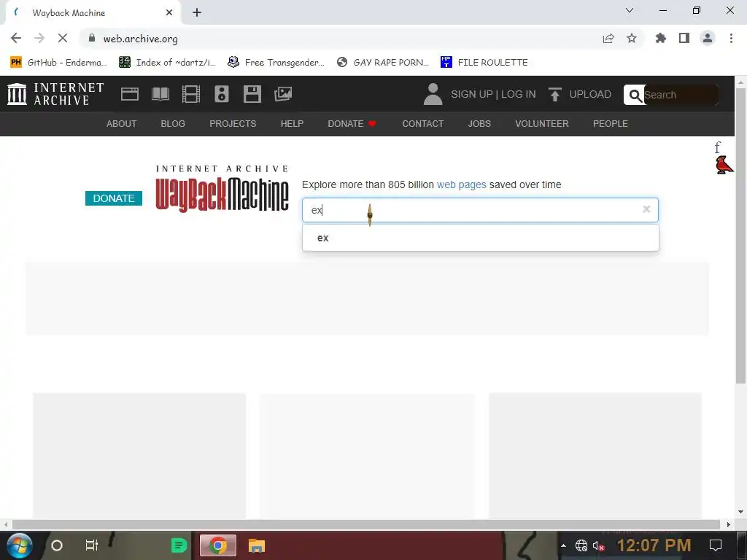Stop loading the page
This screenshot has height=560, width=747.
click(63, 38)
